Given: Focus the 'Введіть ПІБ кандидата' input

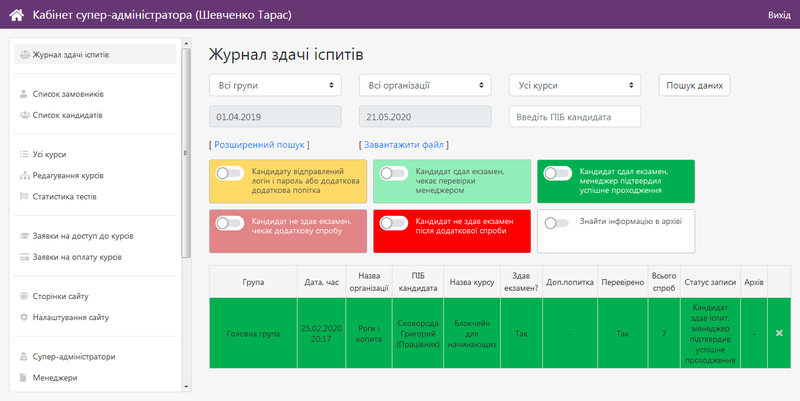Looking at the screenshot, I should point(575,117).
